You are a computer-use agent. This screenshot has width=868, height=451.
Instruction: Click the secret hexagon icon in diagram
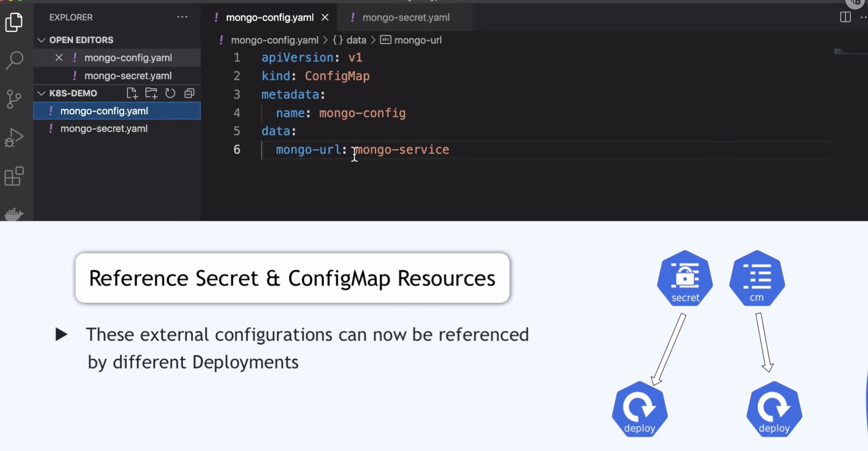click(685, 278)
